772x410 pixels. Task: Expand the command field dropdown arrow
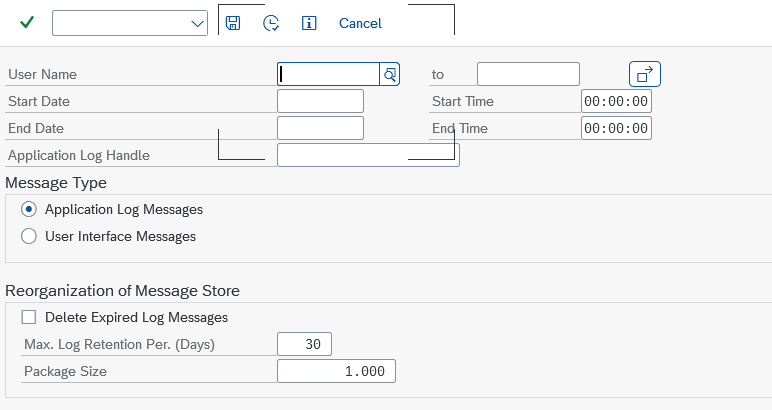point(197,24)
